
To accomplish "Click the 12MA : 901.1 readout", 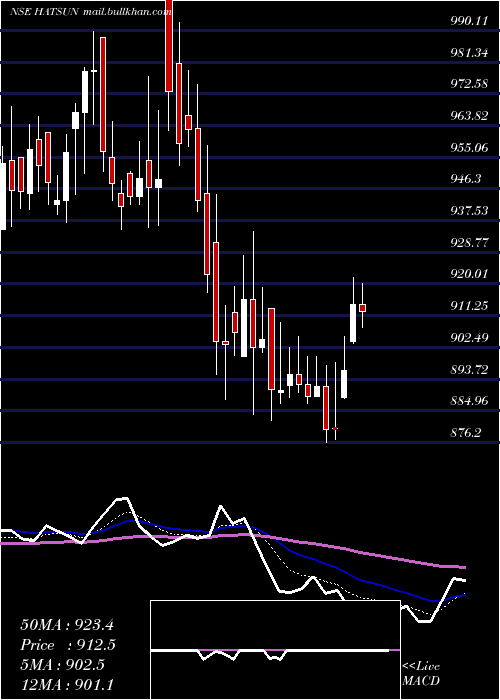I will click(67, 685).
